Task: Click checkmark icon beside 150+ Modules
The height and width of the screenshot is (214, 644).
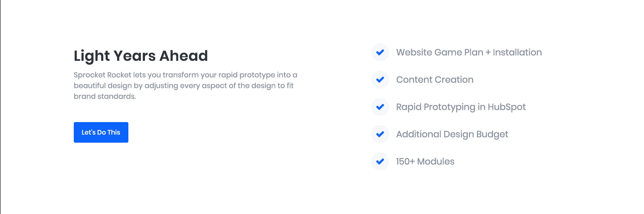Action: [380, 161]
